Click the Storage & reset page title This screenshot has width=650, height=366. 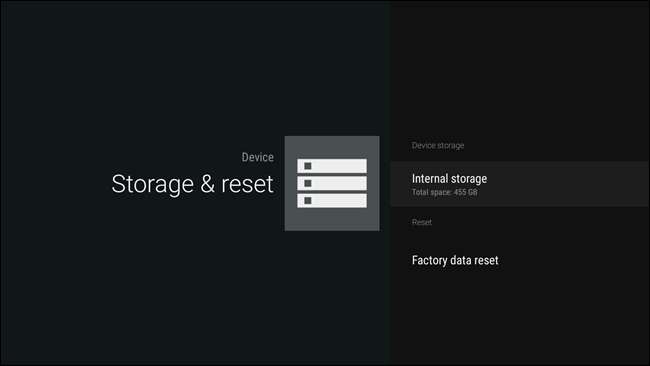coord(192,184)
